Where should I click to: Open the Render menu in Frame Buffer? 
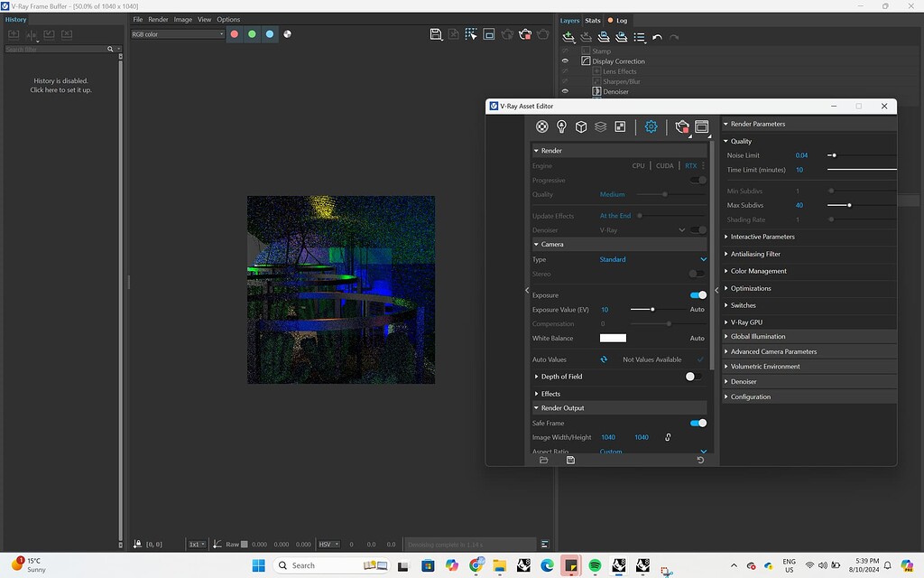158,18
